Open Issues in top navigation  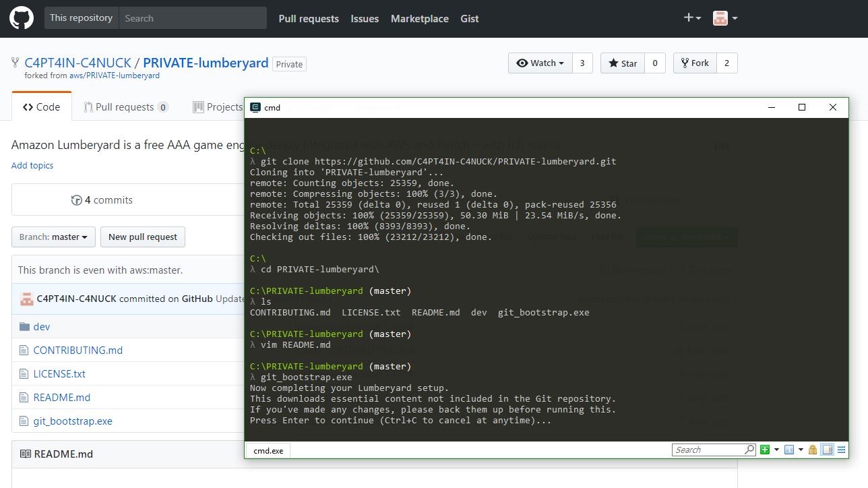pyautogui.click(x=365, y=19)
